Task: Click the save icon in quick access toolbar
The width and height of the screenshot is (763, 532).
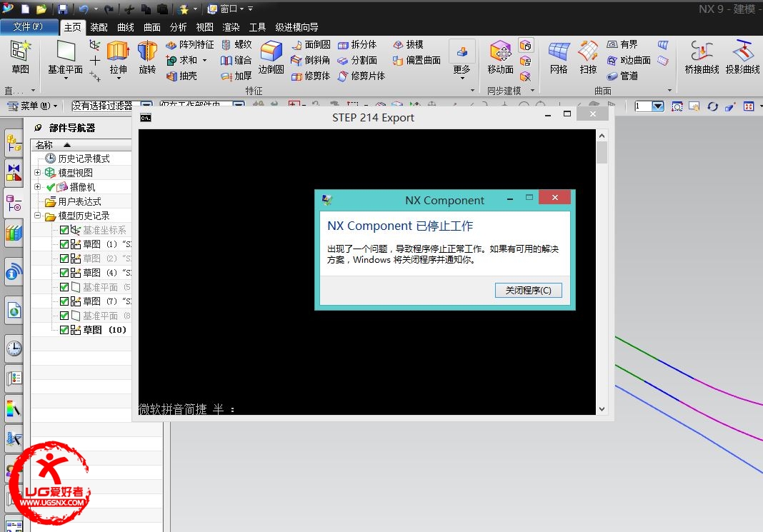Action: (63, 9)
